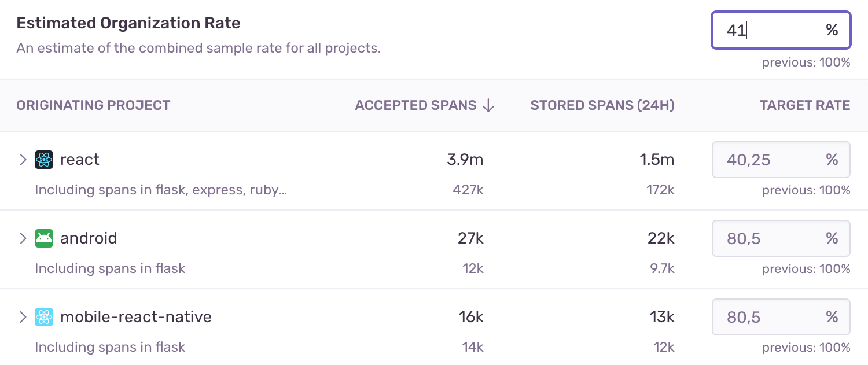Click the Stored Spans (24H) column header
Screen dimensions: 868x365
(x=602, y=105)
